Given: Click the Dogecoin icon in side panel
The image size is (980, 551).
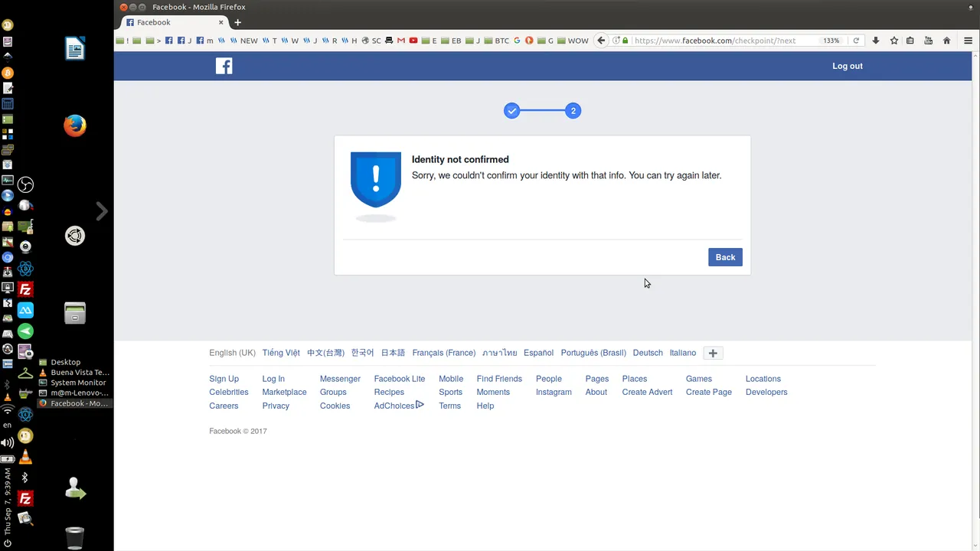Looking at the screenshot, I should (x=25, y=436).
